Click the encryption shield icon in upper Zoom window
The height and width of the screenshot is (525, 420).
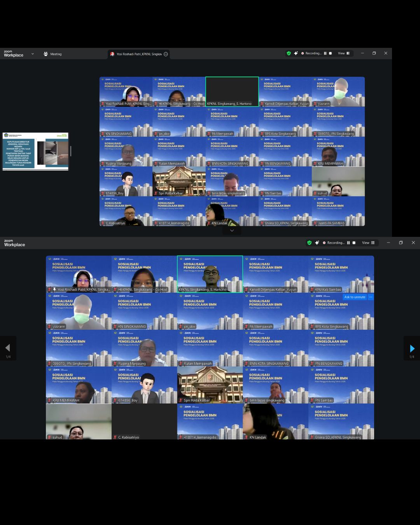[x=289, y=53]
